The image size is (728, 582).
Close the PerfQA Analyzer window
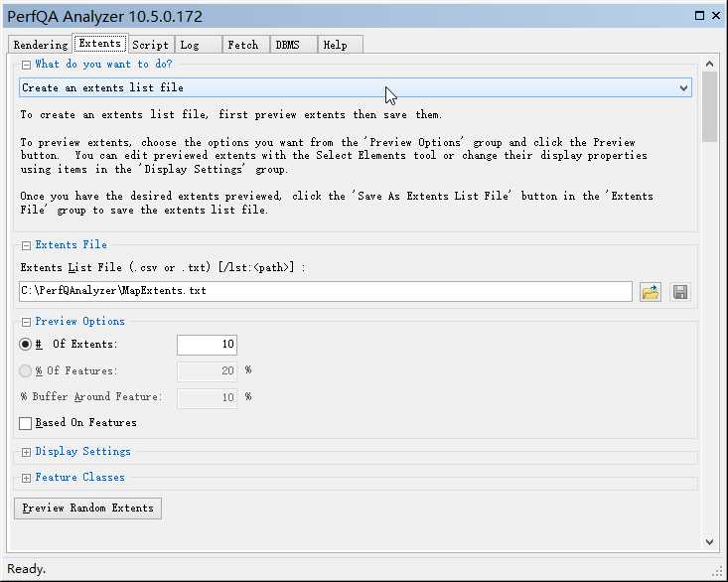point(716,16)
